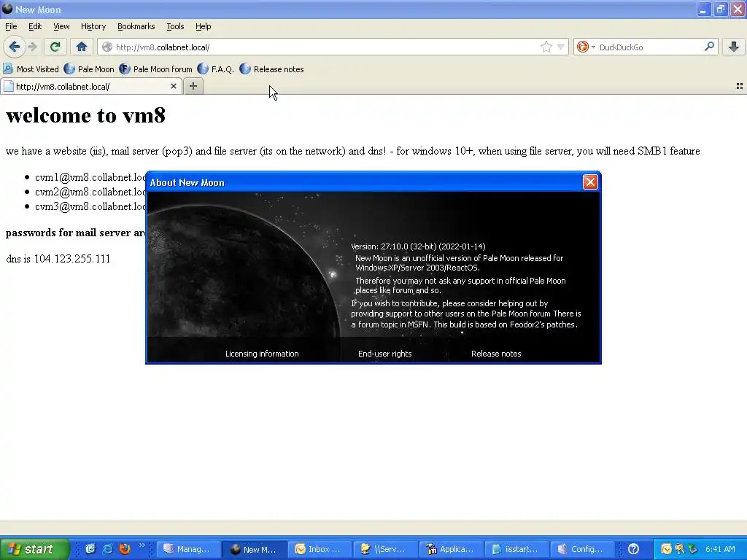
Task: Close the vm8.collabnet.local tab
Action: point(174,86)
